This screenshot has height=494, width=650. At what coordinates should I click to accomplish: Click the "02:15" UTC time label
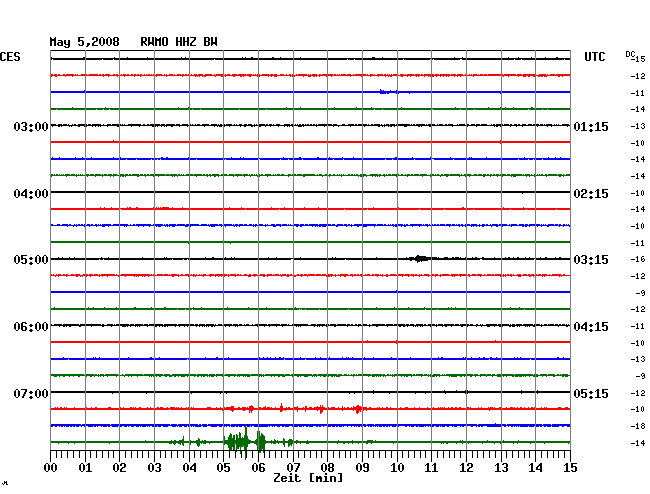coord(591,194)
